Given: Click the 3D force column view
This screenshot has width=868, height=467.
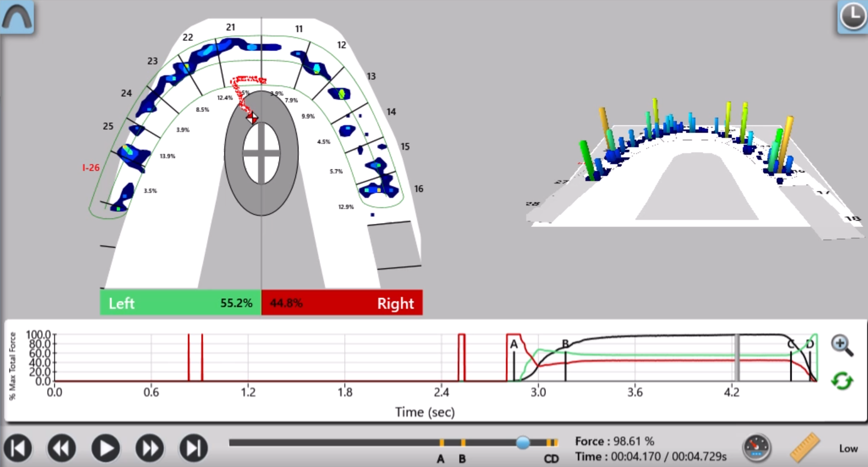Looking at the screenshot, I should (694, 169).
